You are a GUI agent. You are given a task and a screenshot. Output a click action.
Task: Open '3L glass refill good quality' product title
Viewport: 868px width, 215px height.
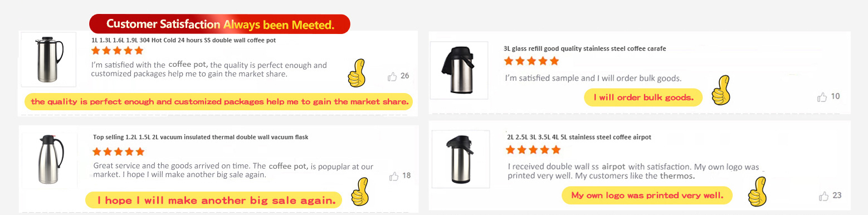click(584, 48)
